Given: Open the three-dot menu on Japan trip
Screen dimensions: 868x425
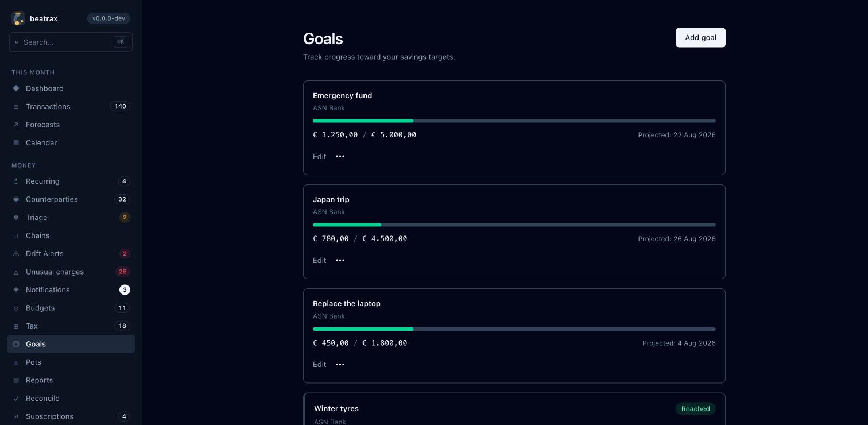Looking at the screenshot, I should pos(340,260).
